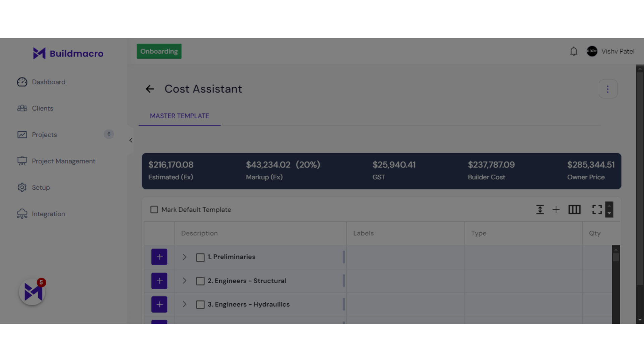The height and width of the screenshot is (362, 644).
Task: Click the expand/collapse rows height icon
Action: (x=540, y=209)
